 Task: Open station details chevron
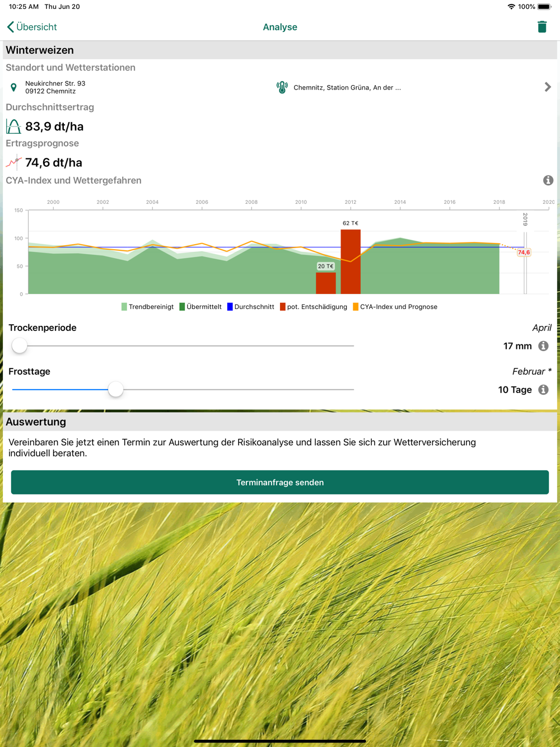[547, 87]
